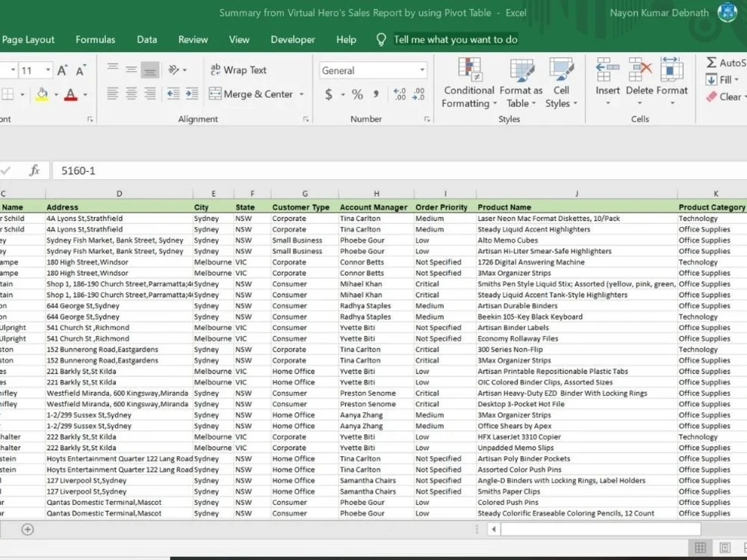Click the formula bar showing 5160-1
The width and height of the screenshot is (747, 560).
pyautogui.click(x=399, y=170)
